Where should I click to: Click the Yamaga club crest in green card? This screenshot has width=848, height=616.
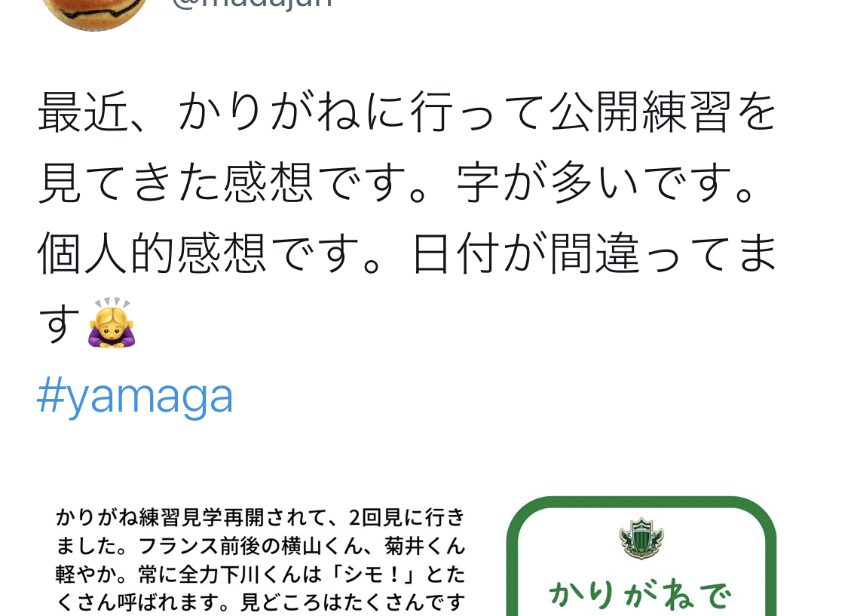[641, 538]
